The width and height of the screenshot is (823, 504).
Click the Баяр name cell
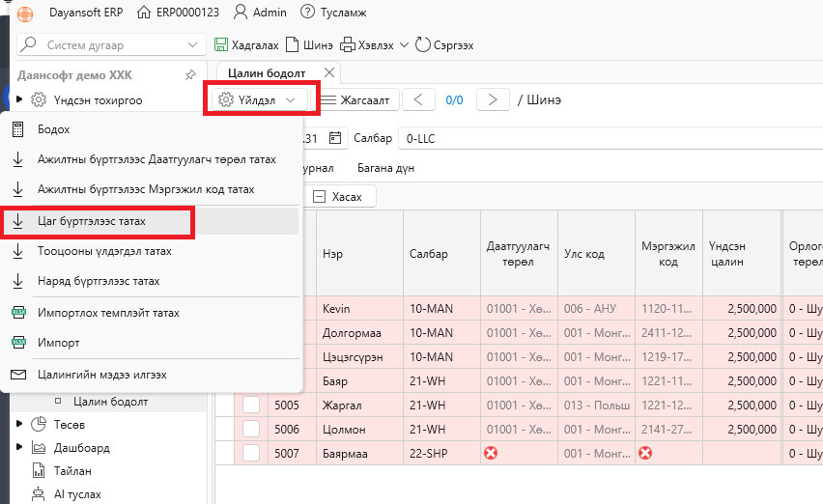tap(359, 380)
